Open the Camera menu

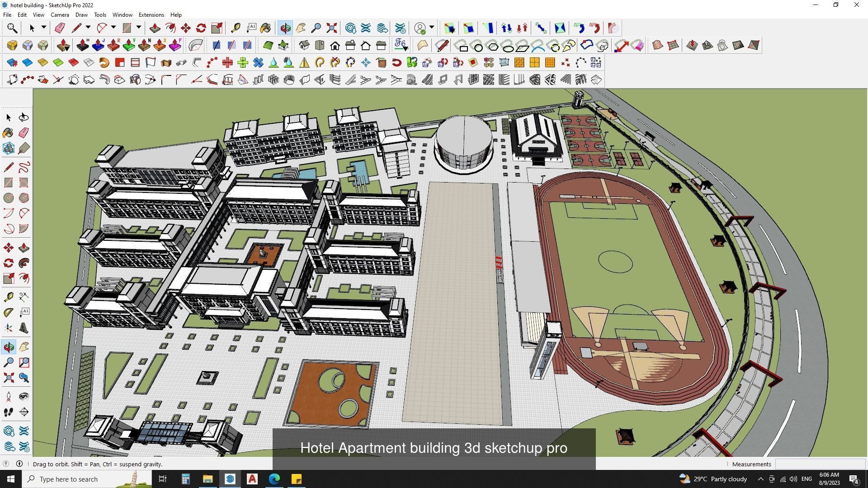60,14
